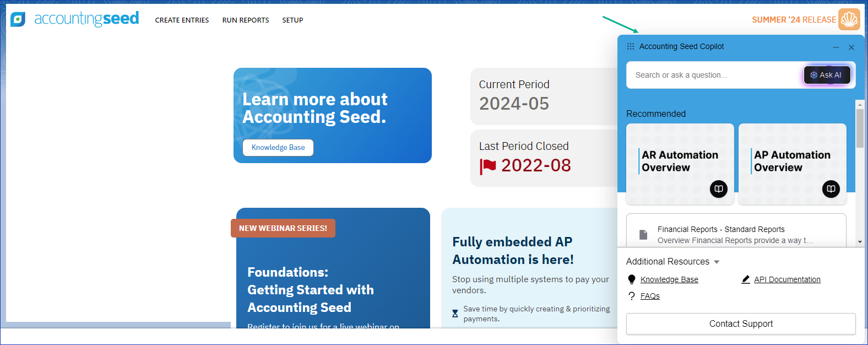
Task: Minimize the Accounting Seed Copilot panel
Action: click(x=836, y=47)
